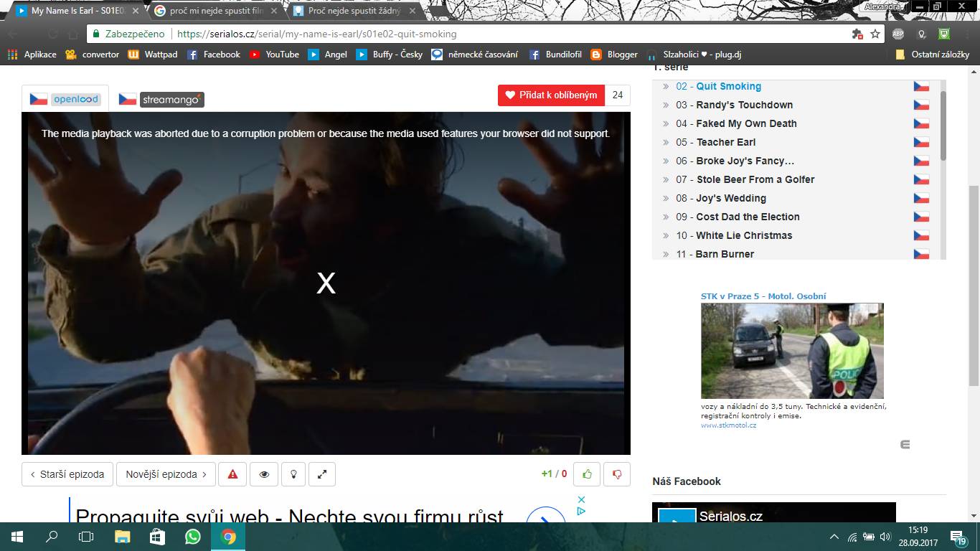Open the Bundilofil bookmark
Viewport: 980px width, 551px height.
555,54
